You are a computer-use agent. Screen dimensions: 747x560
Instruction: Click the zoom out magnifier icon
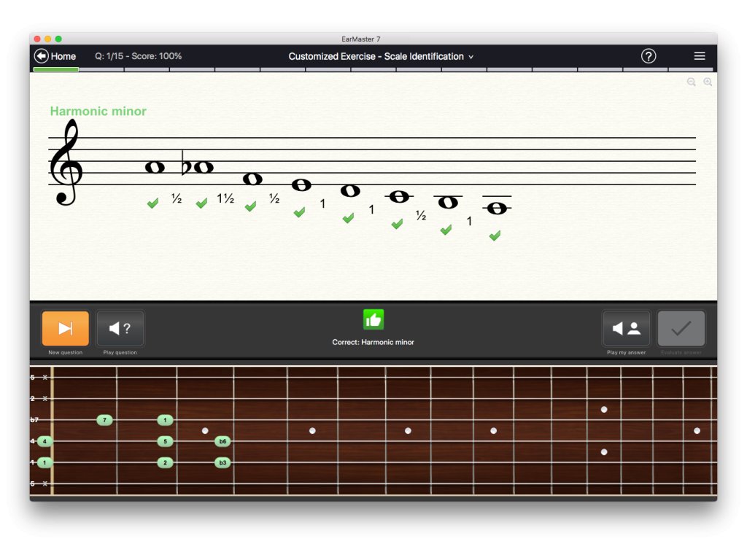691,82
